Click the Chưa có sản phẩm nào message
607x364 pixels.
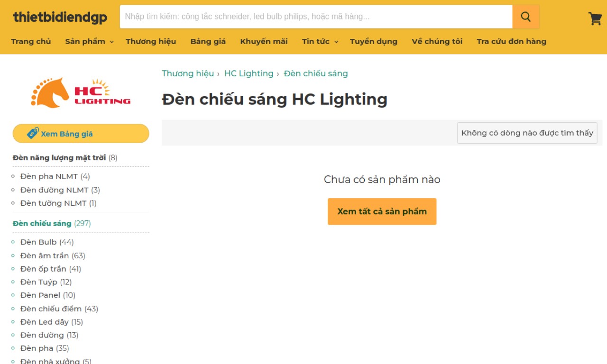click(x=382, y=180)
